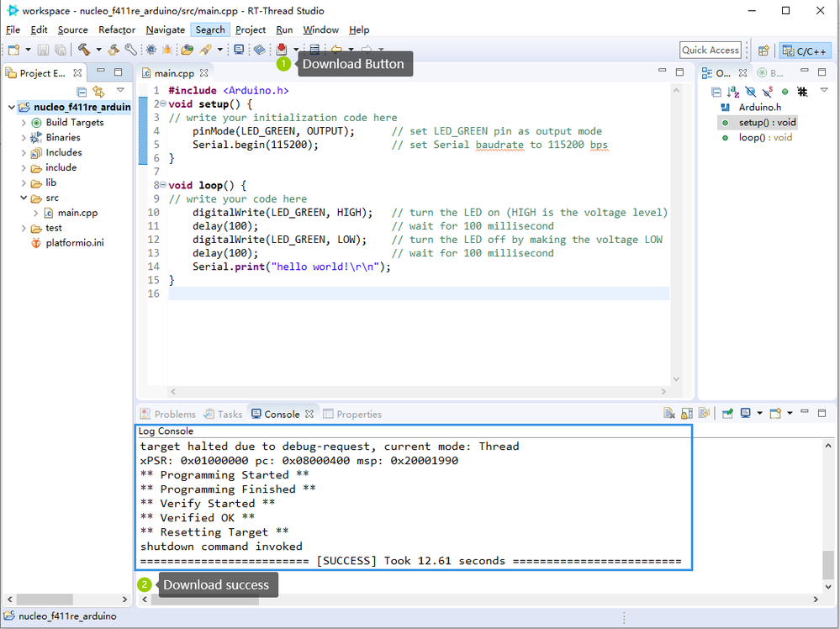The width and height of the screenshot is (840, 629).
Task: Toggle Scroll Lock in the console
Action: tap(687, 413)
